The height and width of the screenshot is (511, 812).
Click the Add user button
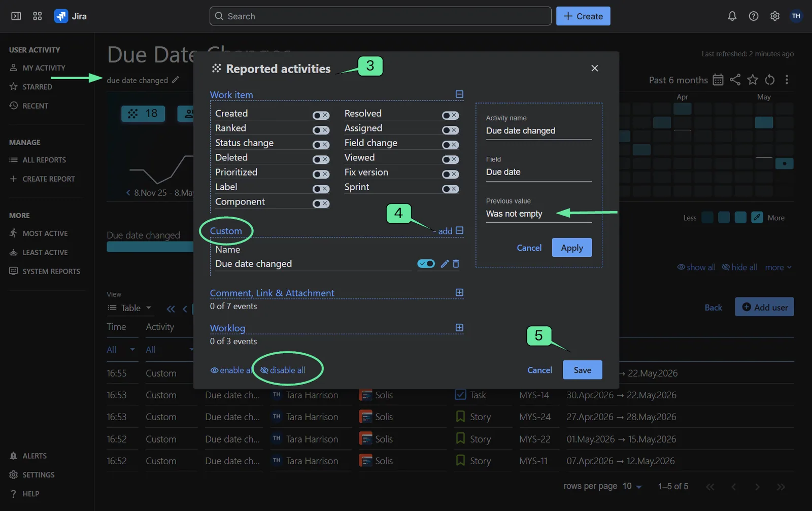click(x=764, y=307)
